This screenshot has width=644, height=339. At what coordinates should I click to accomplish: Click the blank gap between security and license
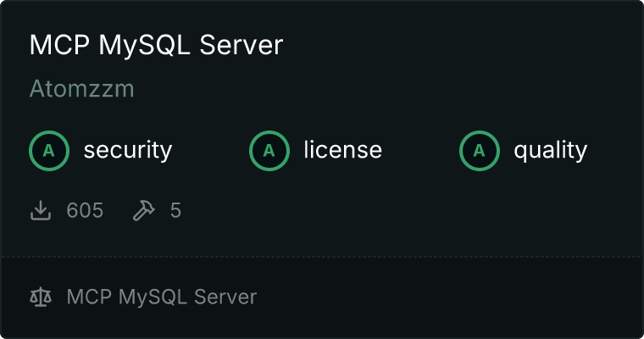pyautogui.click(x=212, y=151)
